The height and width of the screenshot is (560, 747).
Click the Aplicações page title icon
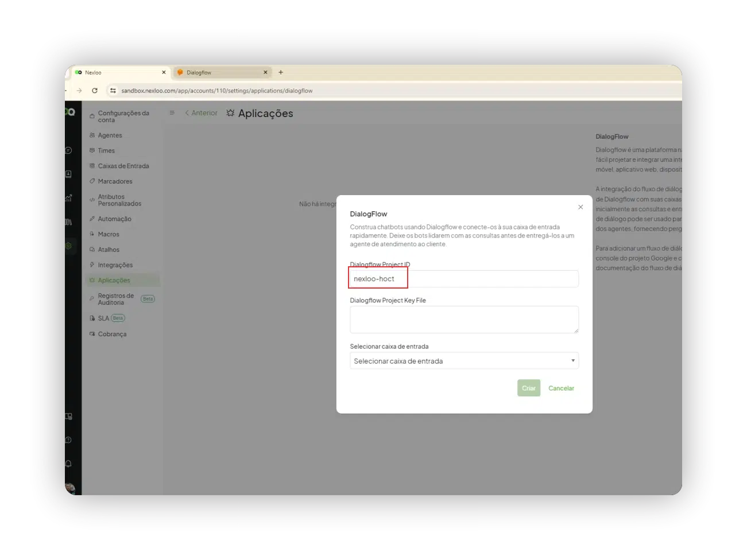click(230, 113)
